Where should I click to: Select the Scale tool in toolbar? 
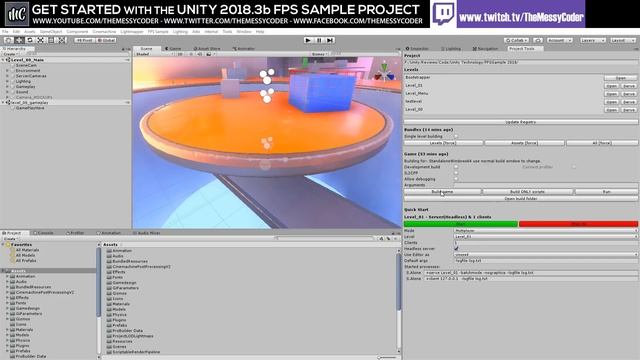(x=40, y=40)
